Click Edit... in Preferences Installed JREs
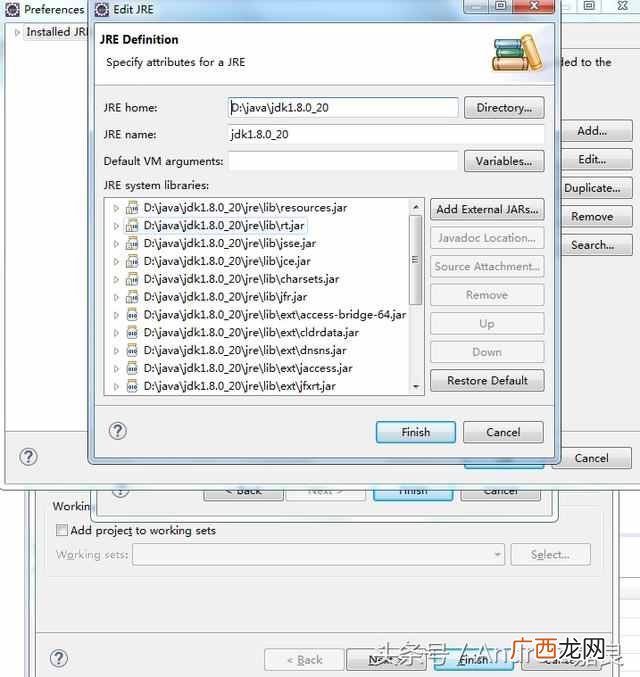Image resolution: width=640 pixels, height=677 pixels. pos(596,159)
